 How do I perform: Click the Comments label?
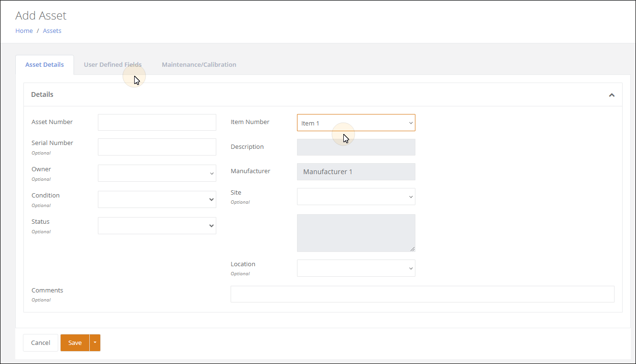(x=47, y=290)
